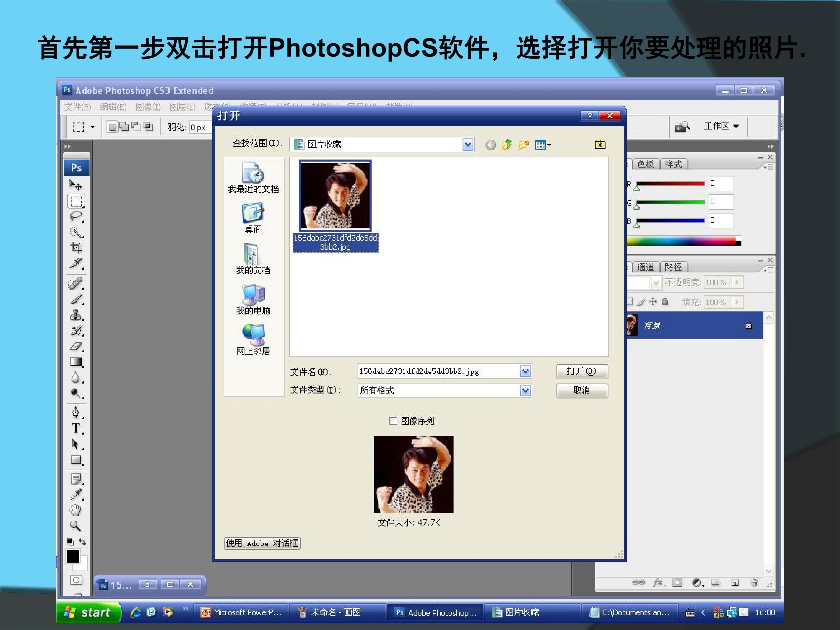The image size is (840, 630).
Task: Select the Healing Brush tool
Action: coord(76,283)
